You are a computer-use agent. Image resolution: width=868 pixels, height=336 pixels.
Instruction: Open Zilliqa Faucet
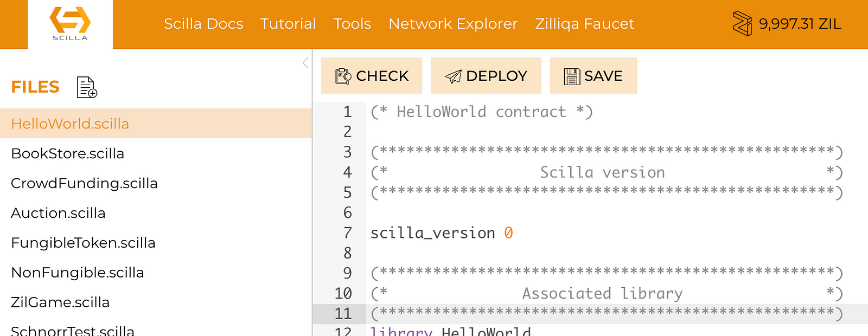click(584, 24)
